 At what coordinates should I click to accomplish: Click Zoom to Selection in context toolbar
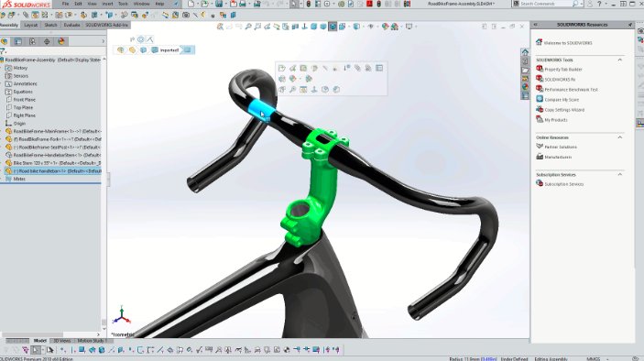[292, 90]
